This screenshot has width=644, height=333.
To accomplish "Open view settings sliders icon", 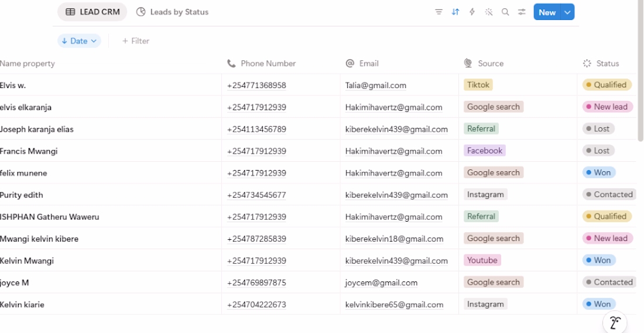I will [522, 12].
